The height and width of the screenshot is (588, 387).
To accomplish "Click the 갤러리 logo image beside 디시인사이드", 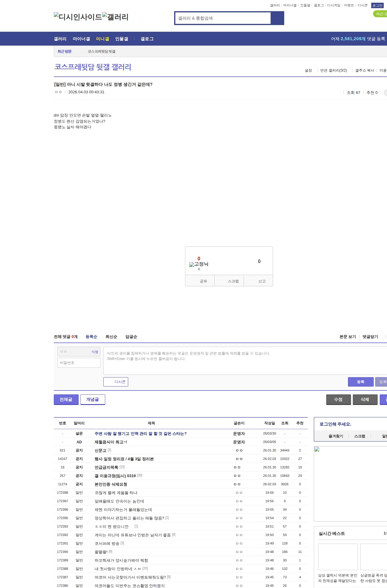I will point(115,17).
